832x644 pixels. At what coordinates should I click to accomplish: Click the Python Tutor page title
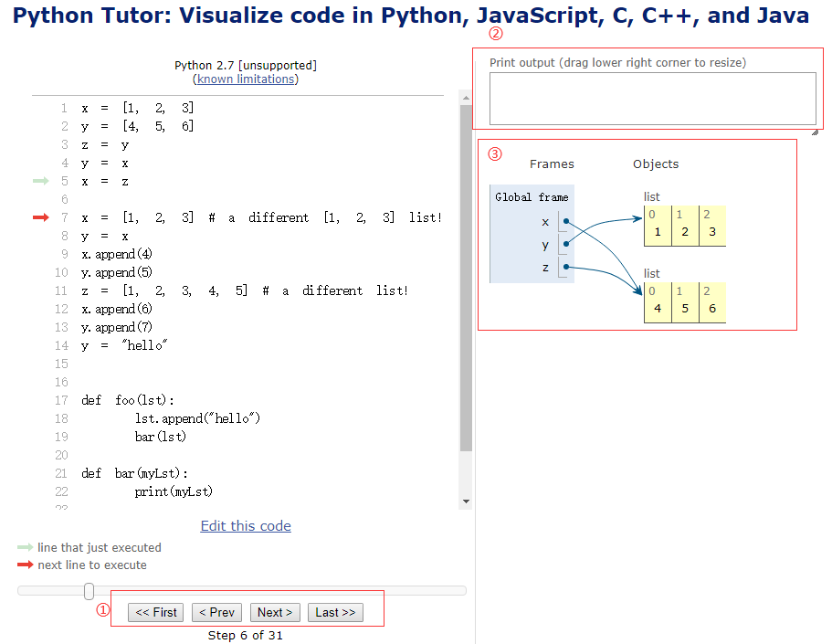point(411,16)
